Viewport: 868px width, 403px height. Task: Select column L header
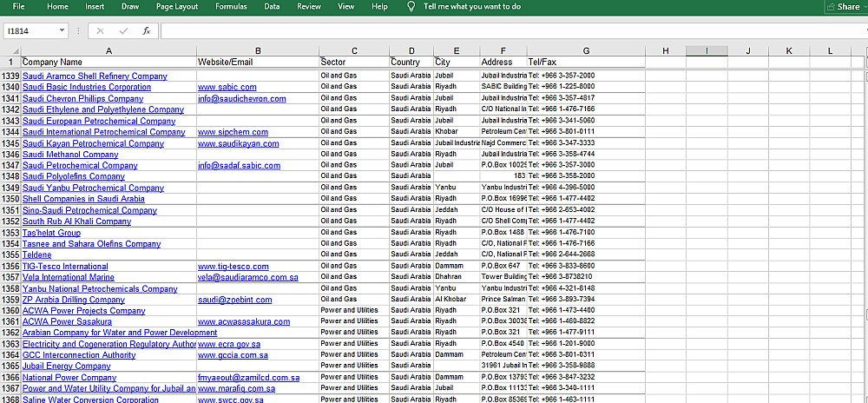830,51
